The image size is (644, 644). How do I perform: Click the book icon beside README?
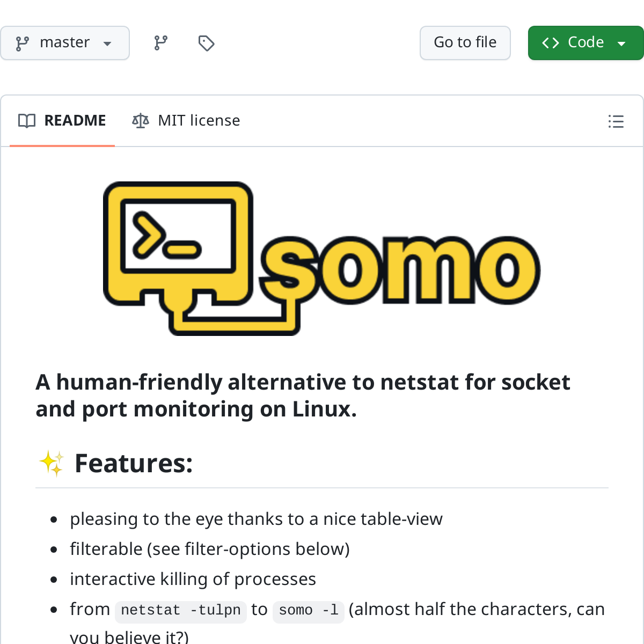coord(27,121)
